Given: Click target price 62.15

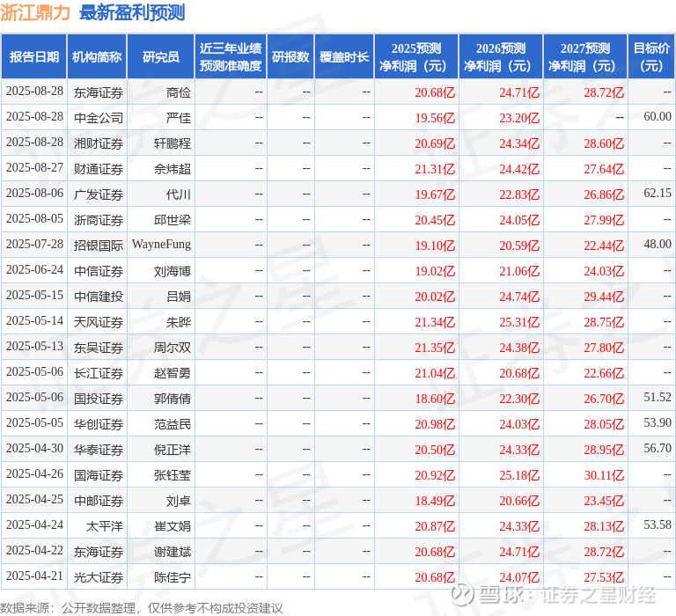Looking at the screenshot, I should (x=658, y=193).
